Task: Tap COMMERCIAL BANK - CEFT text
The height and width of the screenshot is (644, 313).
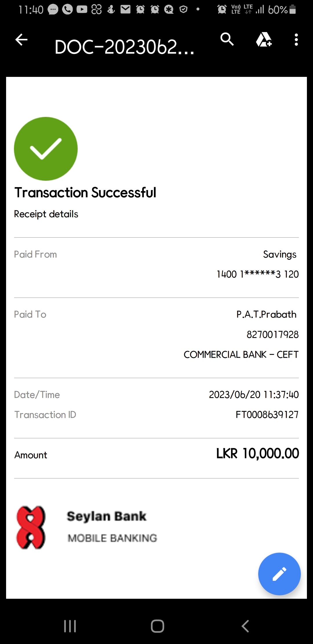Action: tap(241, 354)
